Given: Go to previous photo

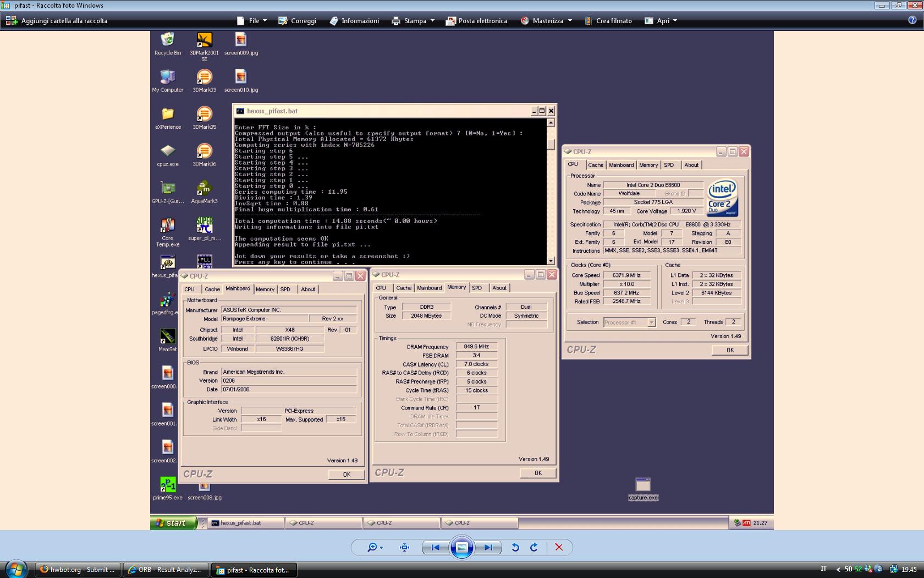Looking at the screenshot, I should click(x=435, y=547).
